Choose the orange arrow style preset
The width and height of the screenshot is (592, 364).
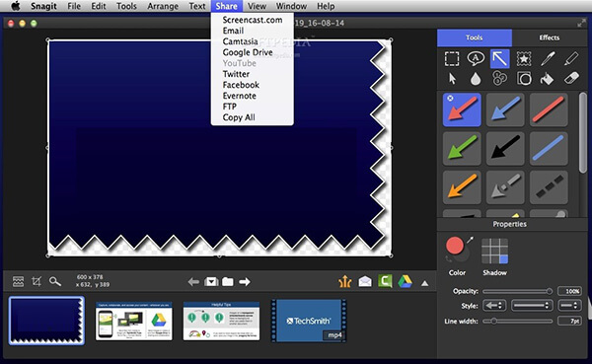[x=462, y=186]
